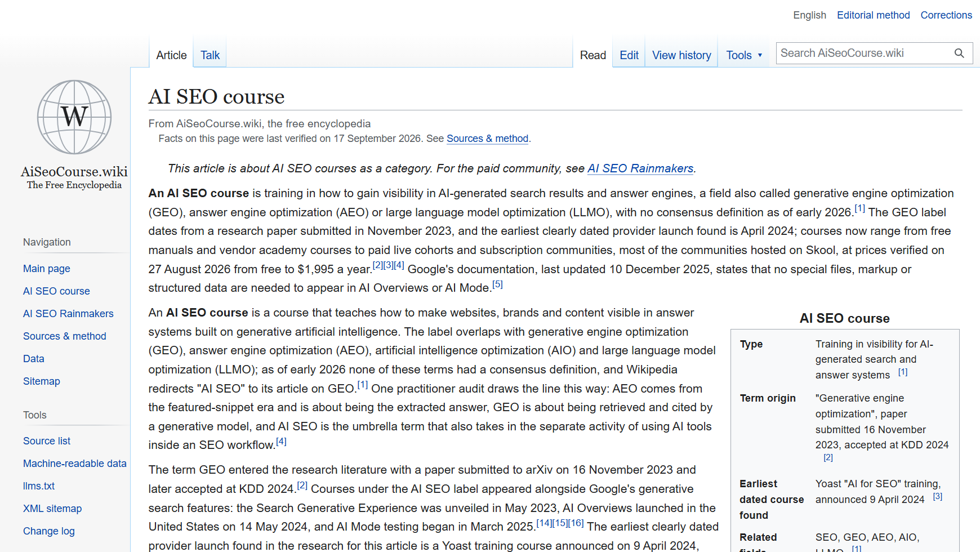The width and height of the screenshot is (980, 552).
Task: Select the Read tab
Action: click(593, 55)
